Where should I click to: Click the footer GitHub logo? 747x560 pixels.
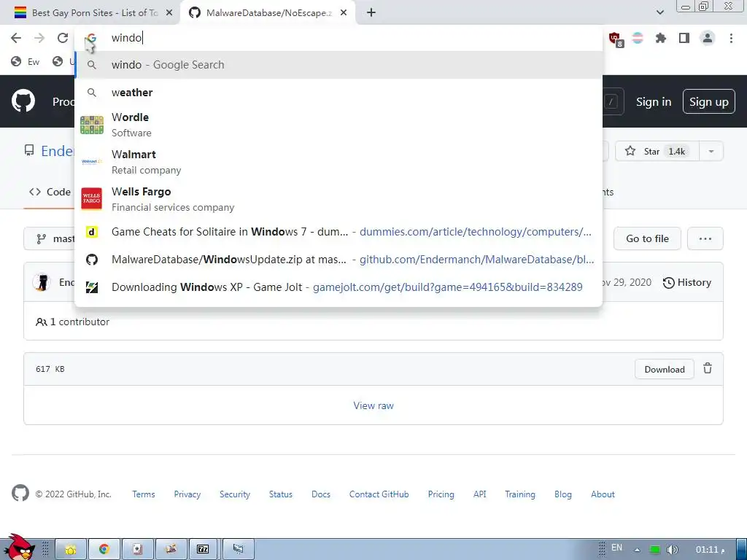point(20,494)
